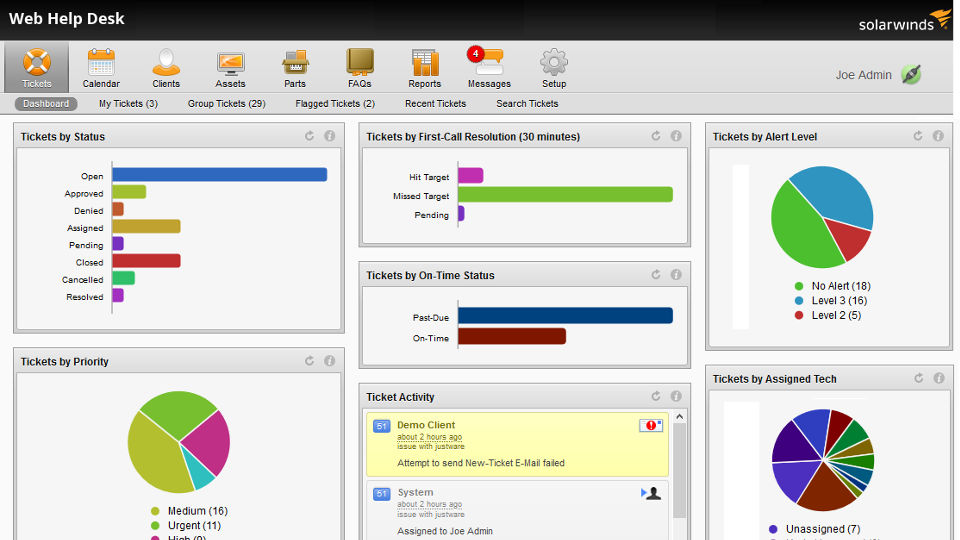960x540 pixels.
Task: Click the status icon beside Joe Admin
Action: [910, 75]
